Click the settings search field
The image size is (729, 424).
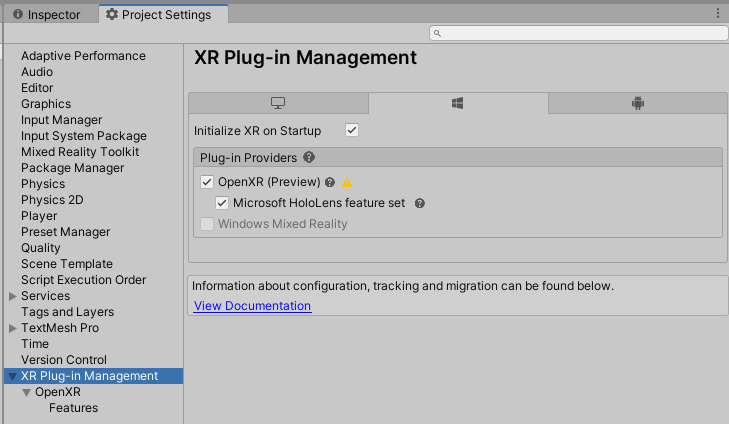coord(578,33)
